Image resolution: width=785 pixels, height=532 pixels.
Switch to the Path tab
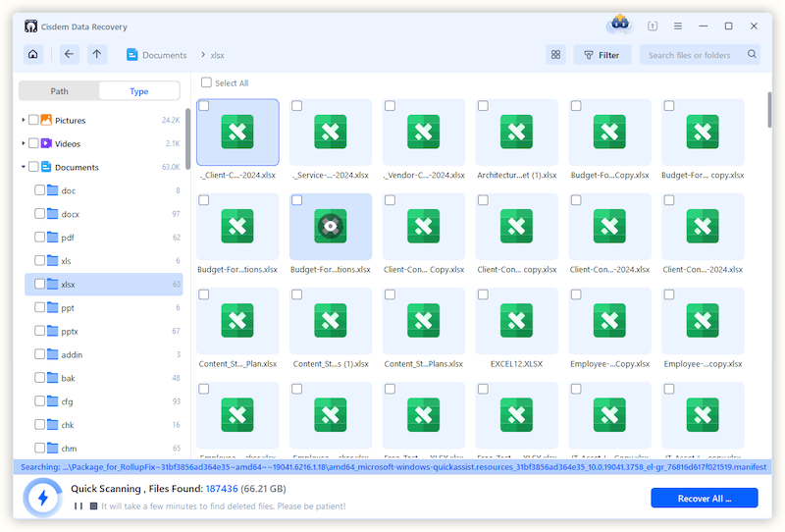click(x=59, y=90)
